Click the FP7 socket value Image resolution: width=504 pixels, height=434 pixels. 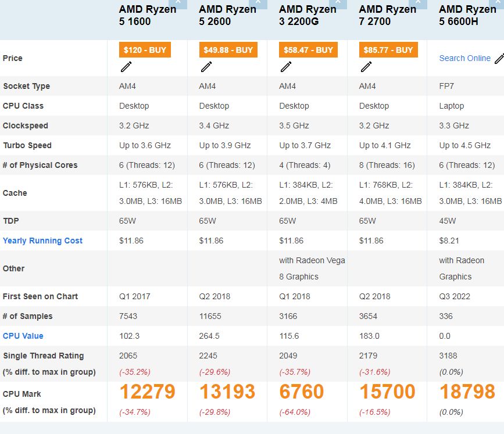click(446, 86)
